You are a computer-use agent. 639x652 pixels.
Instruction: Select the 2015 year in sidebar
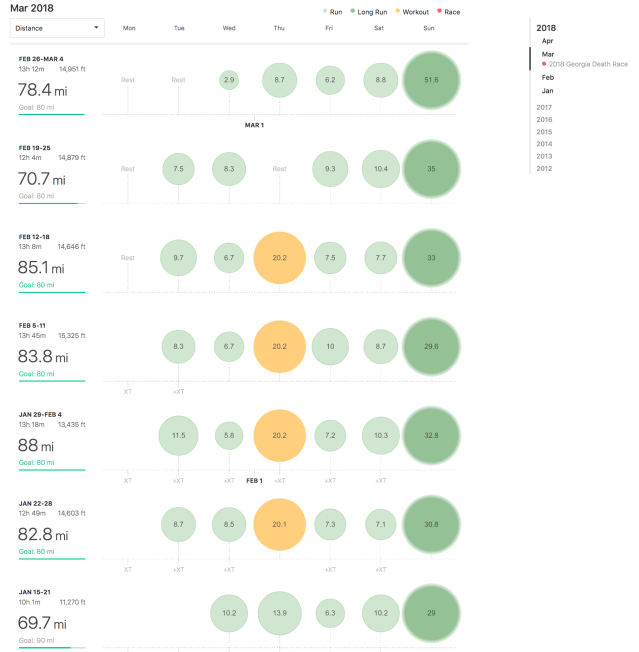coord(544,131)
